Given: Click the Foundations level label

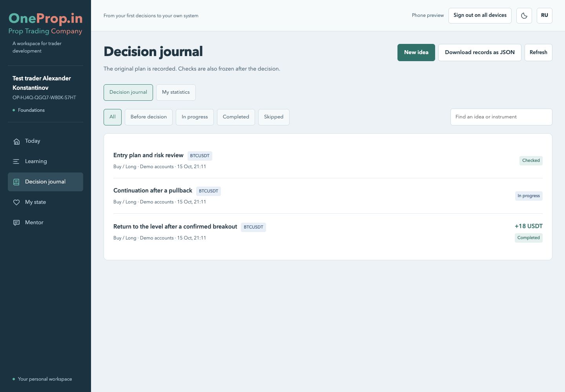Looking at the screenshot, I should pos(31,110).
